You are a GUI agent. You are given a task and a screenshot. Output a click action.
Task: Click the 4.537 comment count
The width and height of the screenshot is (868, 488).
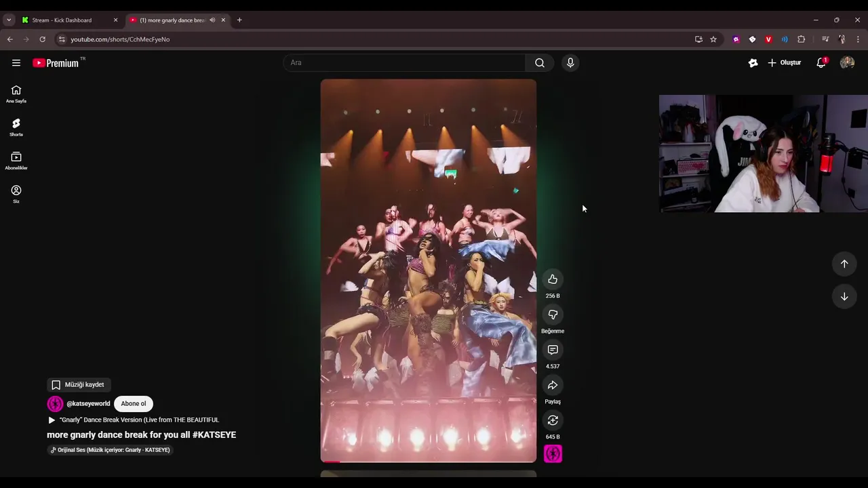[553, 367]
